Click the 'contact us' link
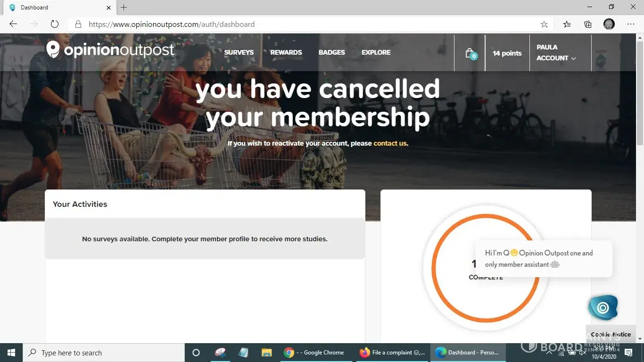 (390, 143)
